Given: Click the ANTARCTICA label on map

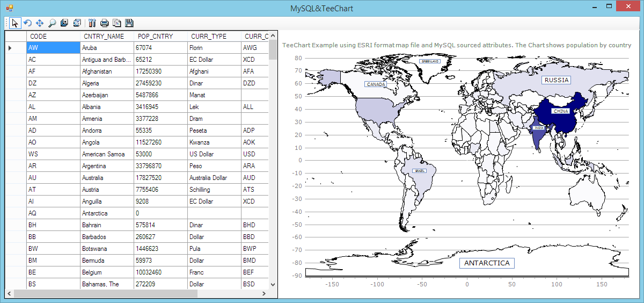Looking at the screenshot, I should coord(487,263).
